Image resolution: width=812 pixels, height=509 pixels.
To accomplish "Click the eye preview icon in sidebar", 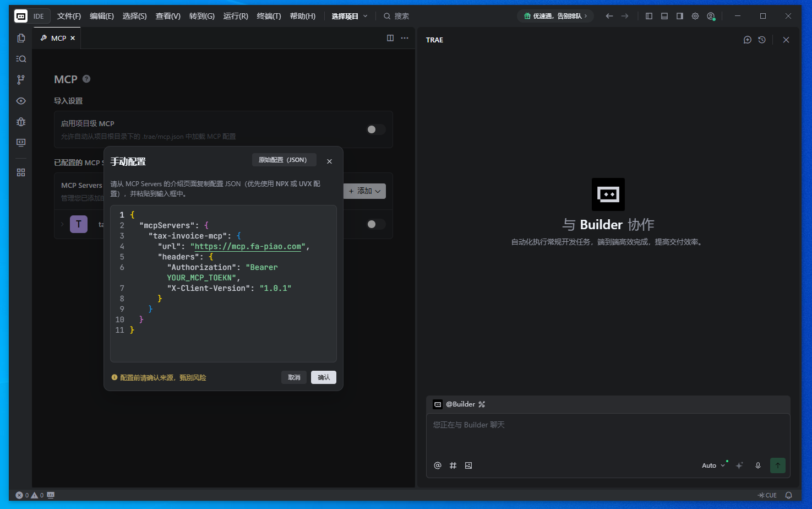I will click(x=21, y=101).
